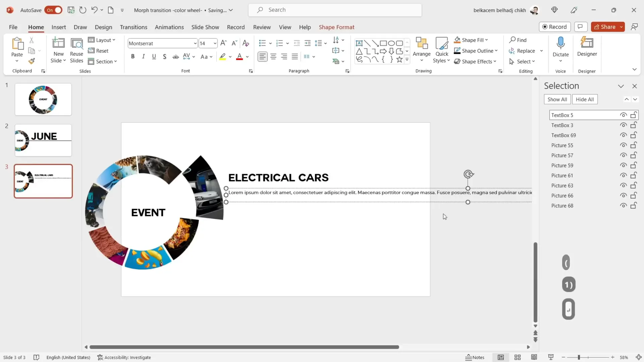The image size is (644, 362).
Task: Click the Cut scissors icon
Action: tap(32, 40)
